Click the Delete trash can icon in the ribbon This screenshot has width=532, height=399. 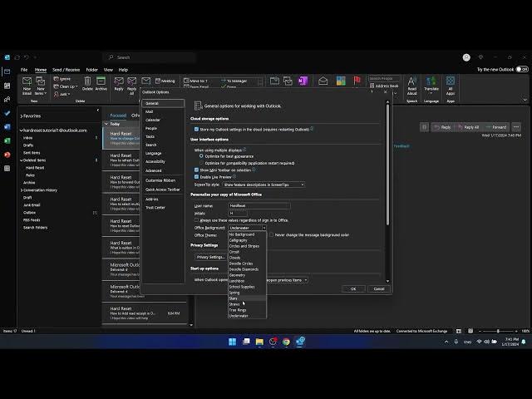coord(87,81)
